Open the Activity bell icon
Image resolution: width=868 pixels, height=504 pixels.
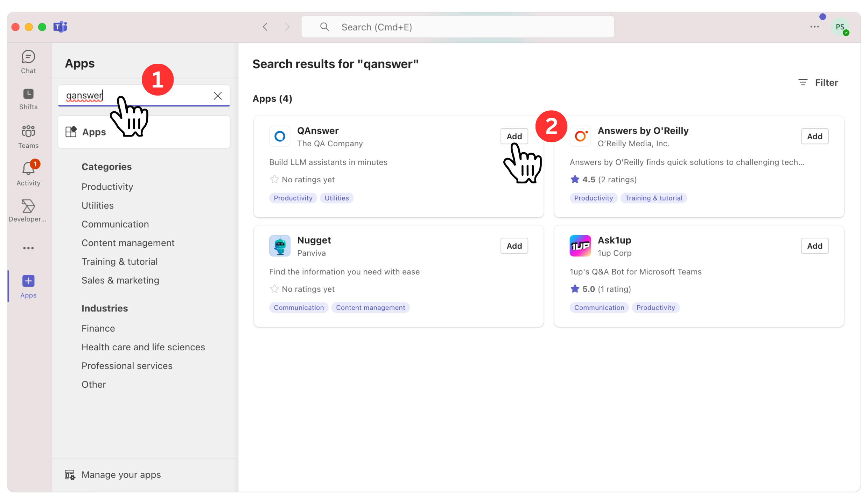(x=28, y=174)
